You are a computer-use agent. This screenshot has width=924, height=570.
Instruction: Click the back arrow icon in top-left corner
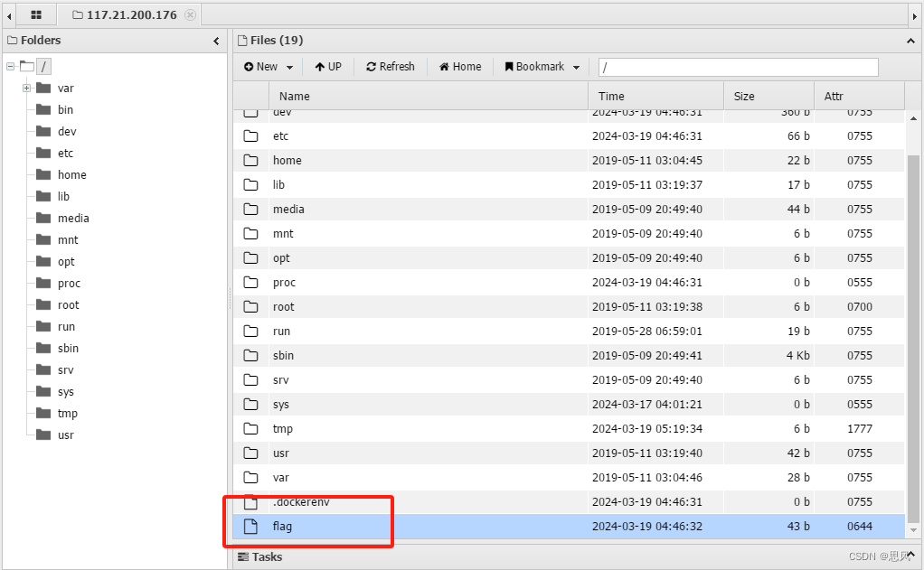coord(7,14)
